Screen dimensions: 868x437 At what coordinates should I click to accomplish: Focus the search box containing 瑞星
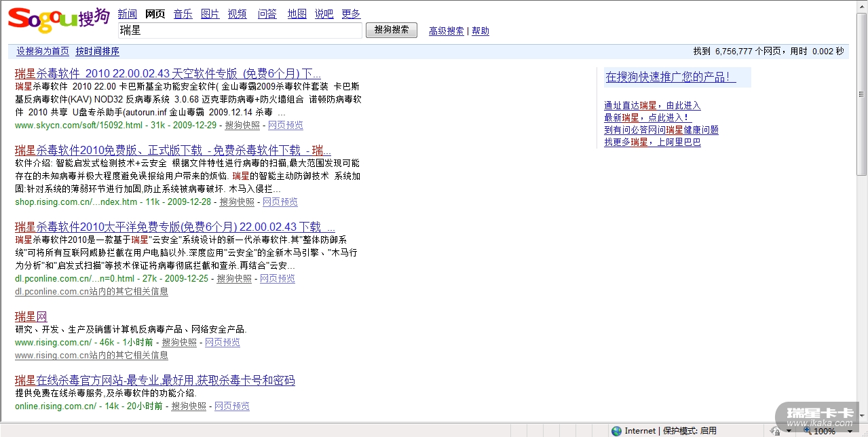tap(240, 31)
